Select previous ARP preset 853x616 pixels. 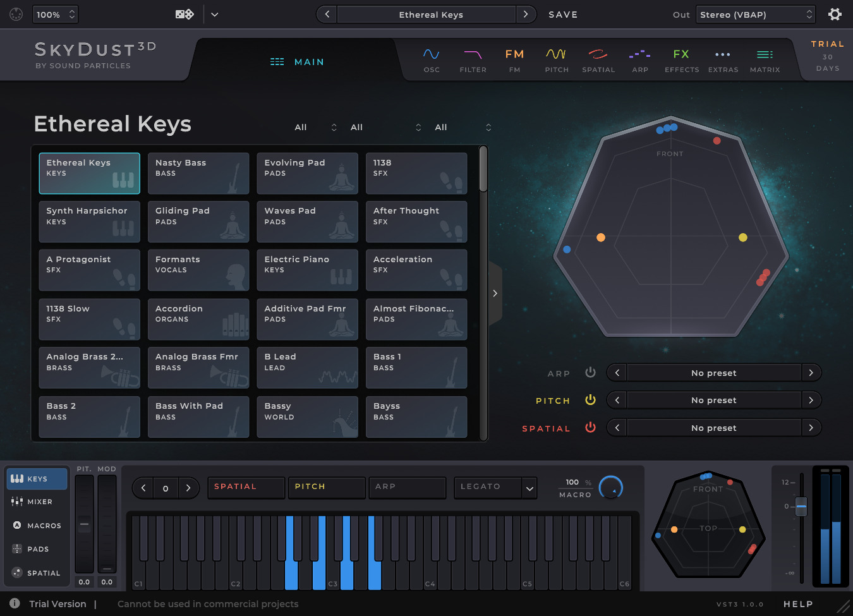(x=617, y=373)
